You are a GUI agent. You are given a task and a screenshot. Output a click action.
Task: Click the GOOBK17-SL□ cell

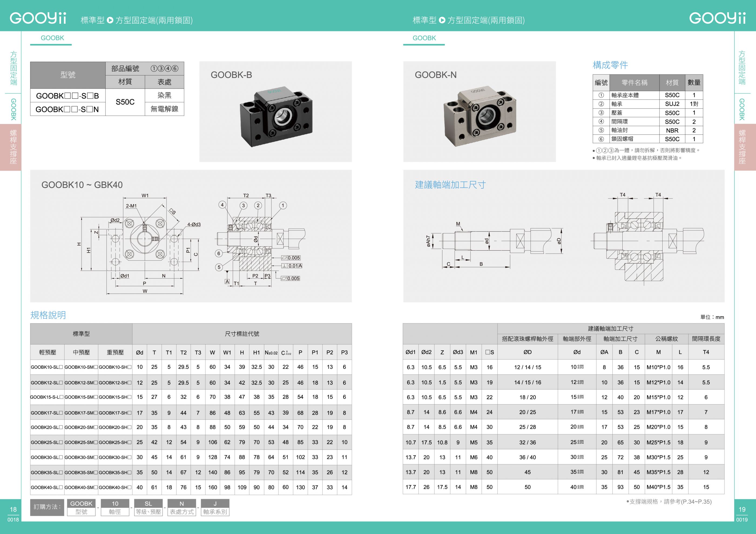[47, 413]
